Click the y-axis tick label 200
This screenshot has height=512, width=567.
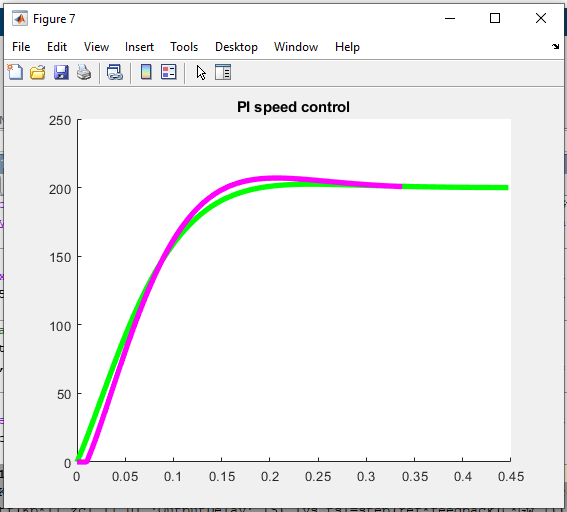[60, 189]
